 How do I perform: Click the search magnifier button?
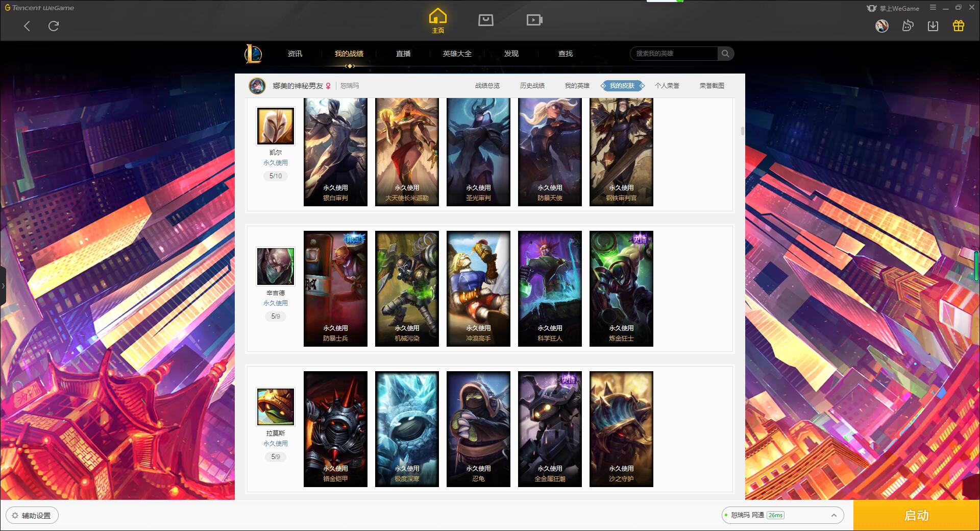(725, 54)
